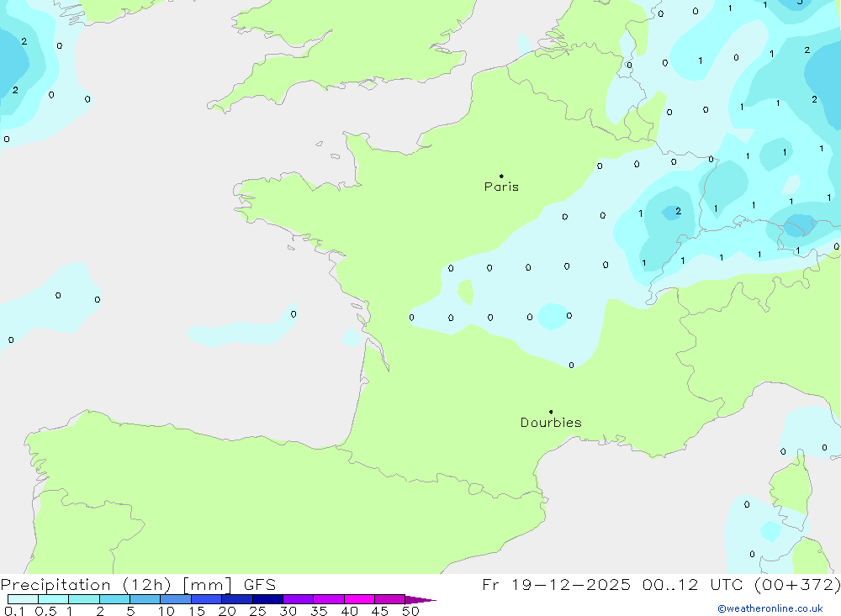The image size is (841, 616).
Task: Pick the 25–30 mm legend swatch
Action: point(267,599)
